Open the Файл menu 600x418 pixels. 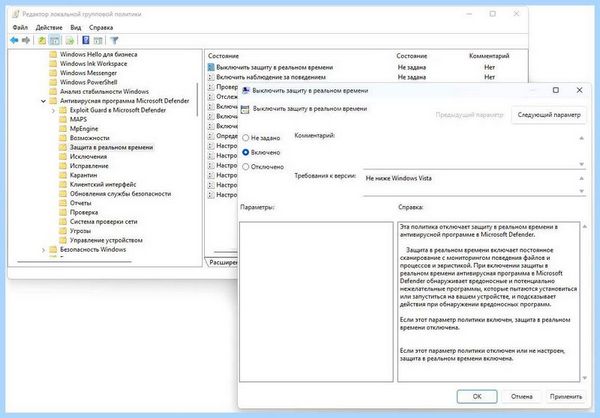click(20, 28)
